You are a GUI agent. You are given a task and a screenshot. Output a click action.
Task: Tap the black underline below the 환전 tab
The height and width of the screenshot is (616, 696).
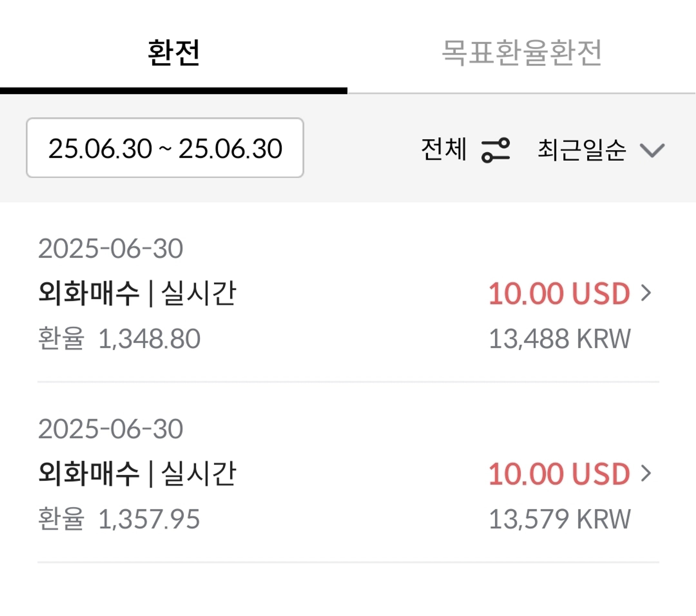[174, 91]
